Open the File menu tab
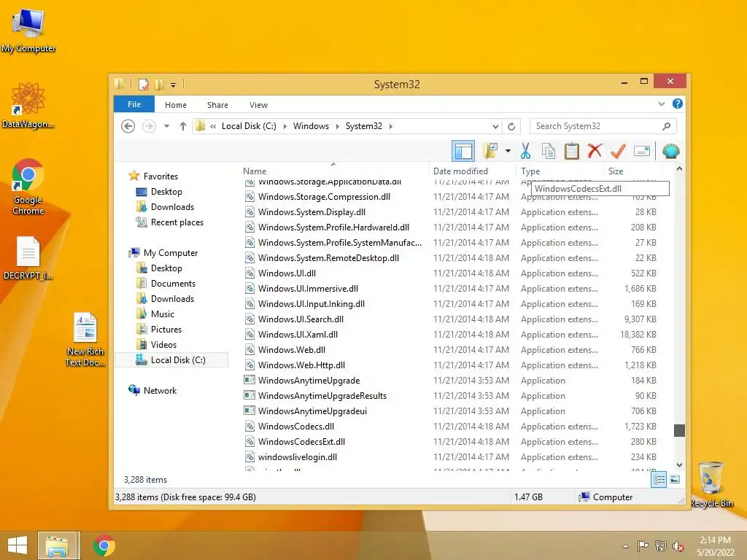This screenshot has width=747, height=560. coord(134,104)
